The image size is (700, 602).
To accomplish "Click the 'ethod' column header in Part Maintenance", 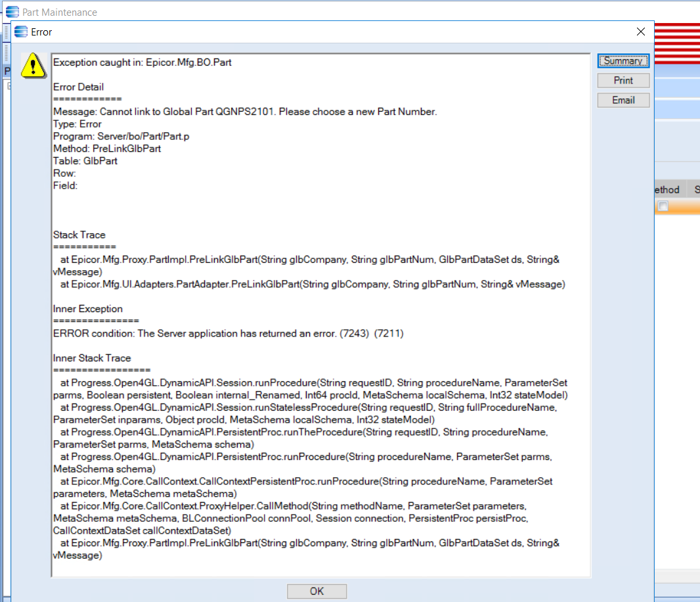I will tap(667, 189).
